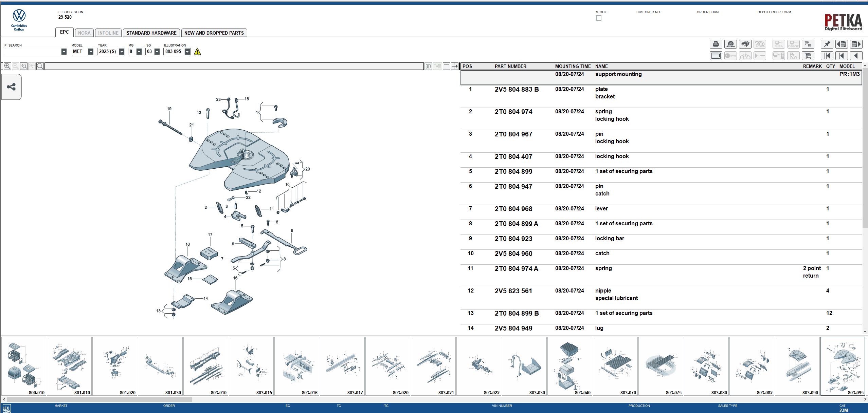This screenshot has width=868, height=413.
Task: Select the STANDARD HARDWARE tab
Action: click(152, 33)
